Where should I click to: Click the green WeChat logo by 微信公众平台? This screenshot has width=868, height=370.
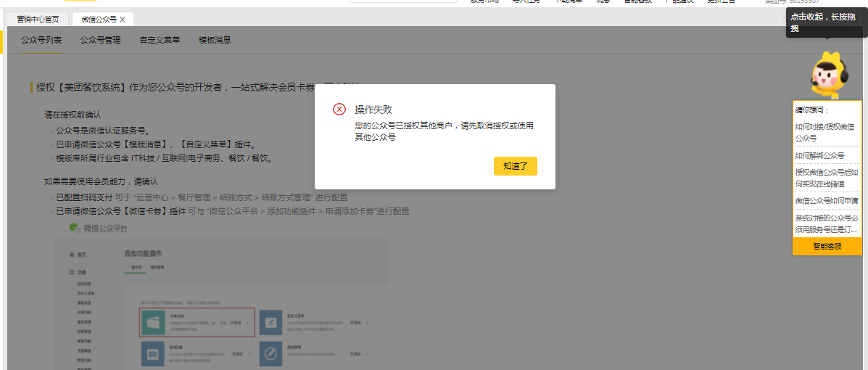click(x=74, y=228)
